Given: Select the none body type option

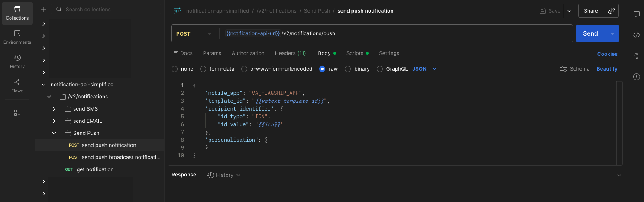Looking at the screenshot, I should (x=175, y=69).
